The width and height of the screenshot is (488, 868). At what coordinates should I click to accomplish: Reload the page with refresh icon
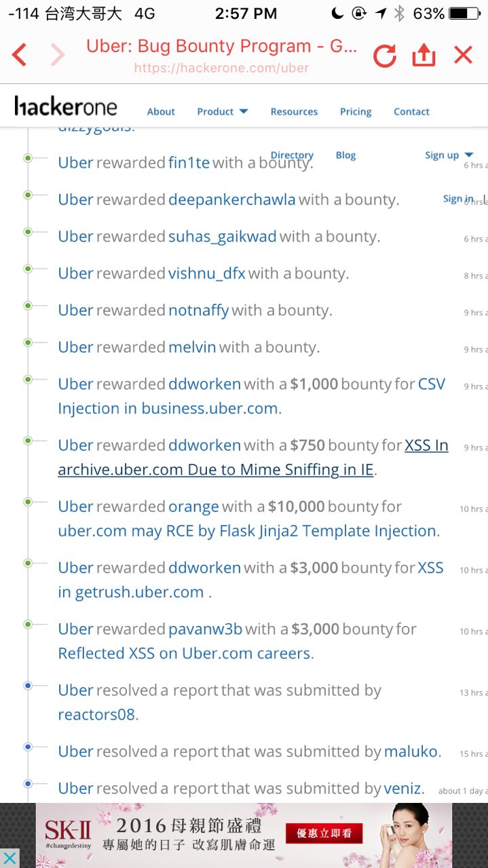point(384,56)
